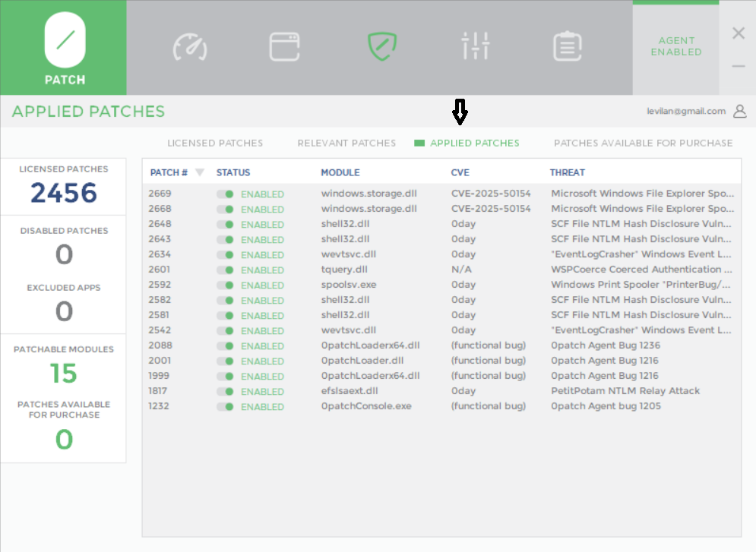This screenshot has width=756, height=552.
Task: Select the APPLIED PATCHES tab
Action: click(474, 143)
